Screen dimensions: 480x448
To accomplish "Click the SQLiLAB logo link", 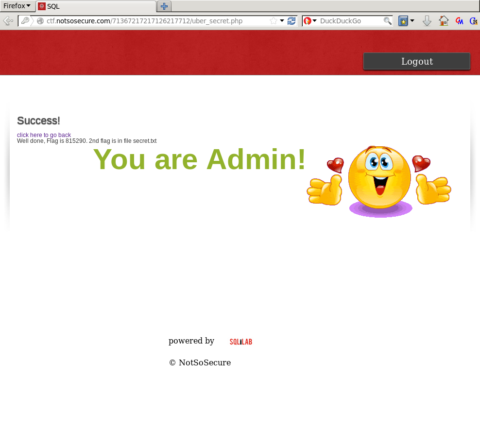I will tap(241, 342).
